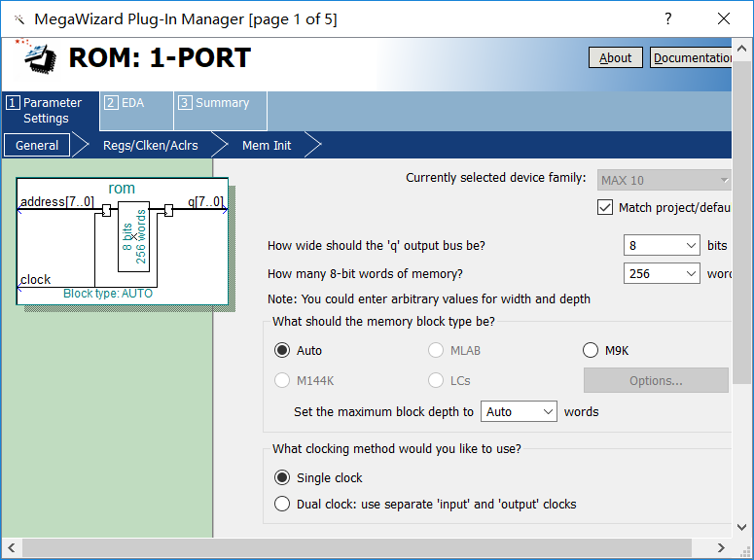Switch to the Summary tab
The height and width of the screenshot is (560, 754).
(220, 111)
